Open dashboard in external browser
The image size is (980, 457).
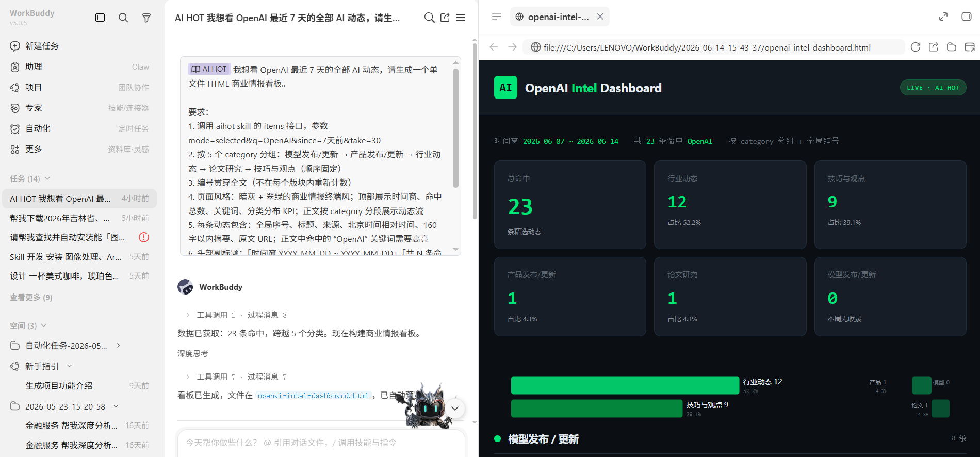(x=934, y=47)
